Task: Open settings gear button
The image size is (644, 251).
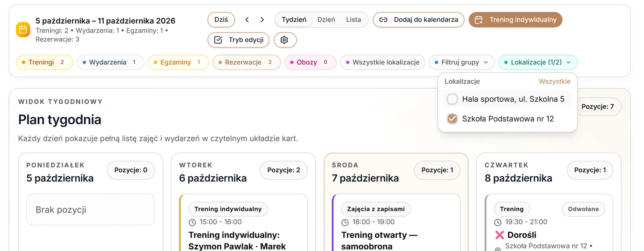Action: [x=285, y=40]
